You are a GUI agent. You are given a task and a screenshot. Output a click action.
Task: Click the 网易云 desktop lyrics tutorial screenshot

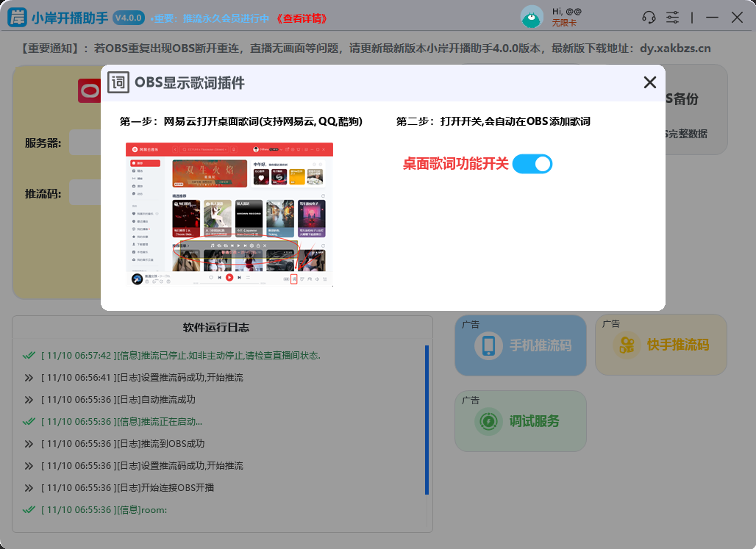229,214
